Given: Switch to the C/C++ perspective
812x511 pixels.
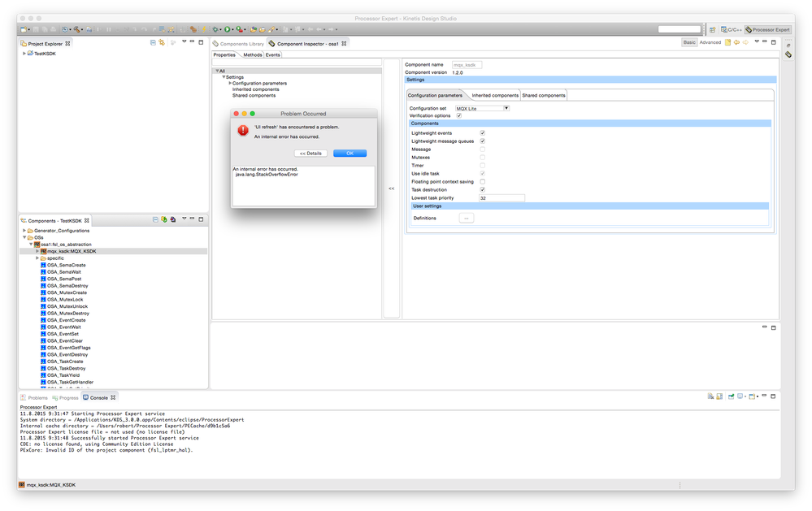Looking at the screenshot, I should pos(732,29).
